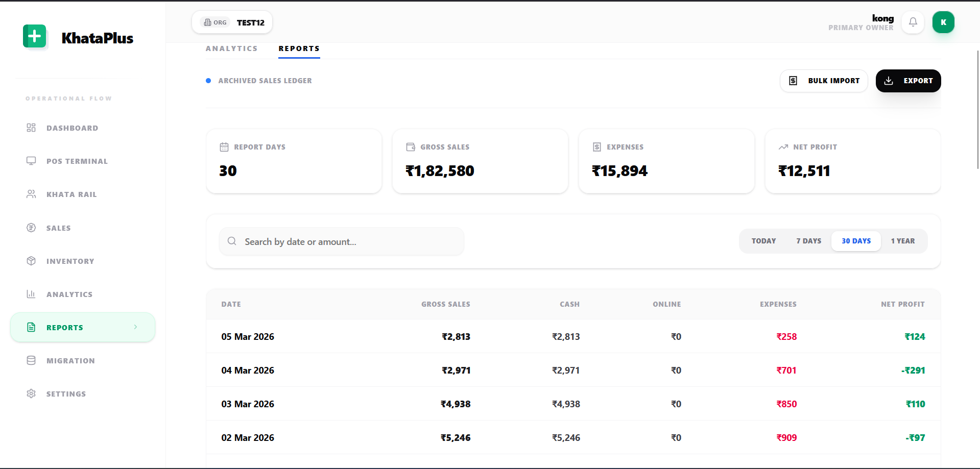Select the 1 Year range option
The height and width of the screenshot is (469, 980).
(x=903, y=241)
